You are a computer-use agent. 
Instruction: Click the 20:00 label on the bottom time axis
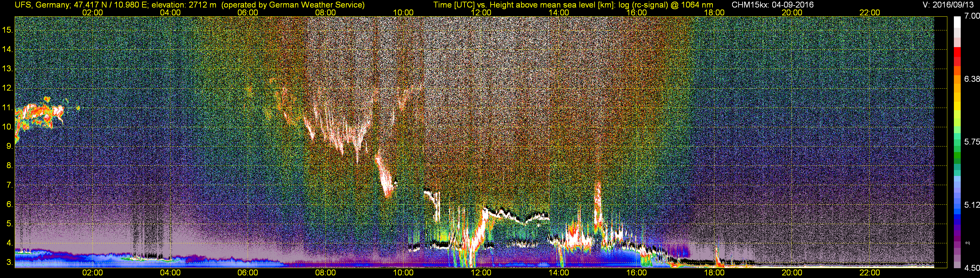[792, 273]
